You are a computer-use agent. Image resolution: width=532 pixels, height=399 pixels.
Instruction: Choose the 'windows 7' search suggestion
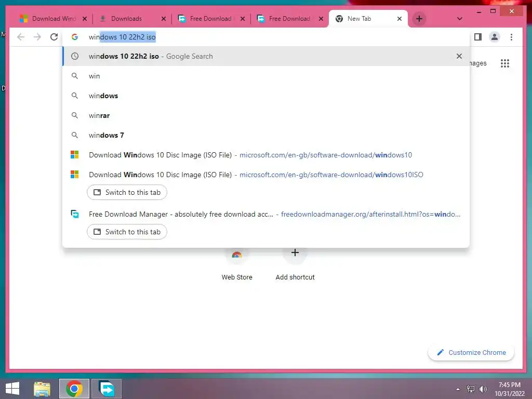pos(266,135)
